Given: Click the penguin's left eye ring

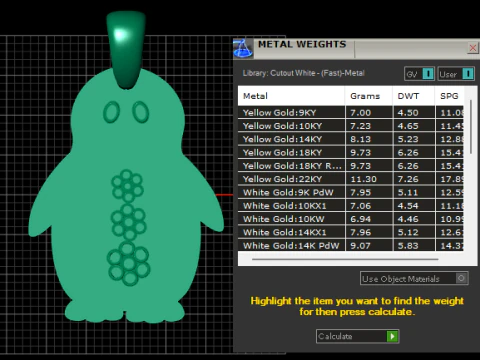Looking at the screenshot, I should tap(111, 112).
